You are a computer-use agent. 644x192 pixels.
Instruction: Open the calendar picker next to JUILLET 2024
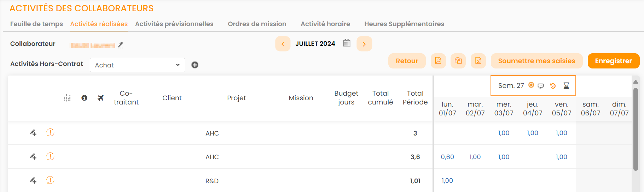point(347,43)
